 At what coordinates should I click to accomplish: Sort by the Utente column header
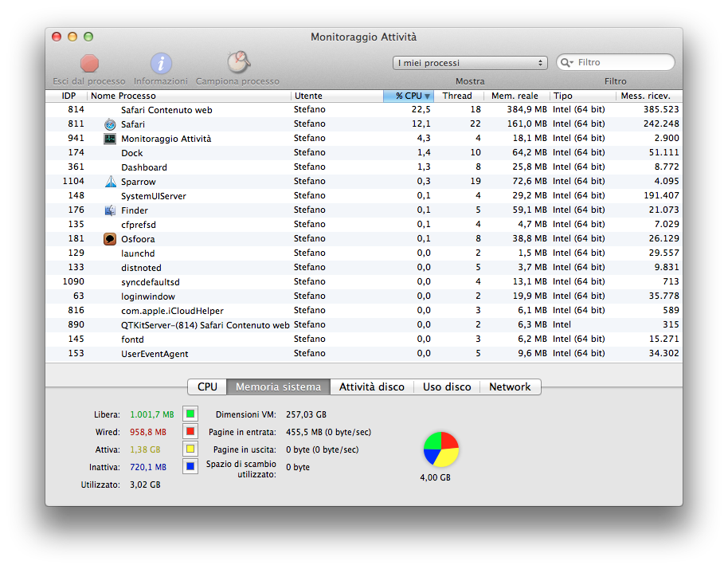pos(337,96)
